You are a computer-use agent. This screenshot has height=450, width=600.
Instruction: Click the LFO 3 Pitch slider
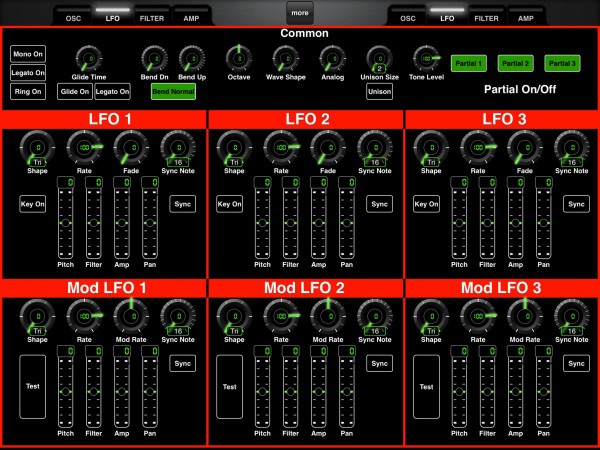tap(459, 223)
